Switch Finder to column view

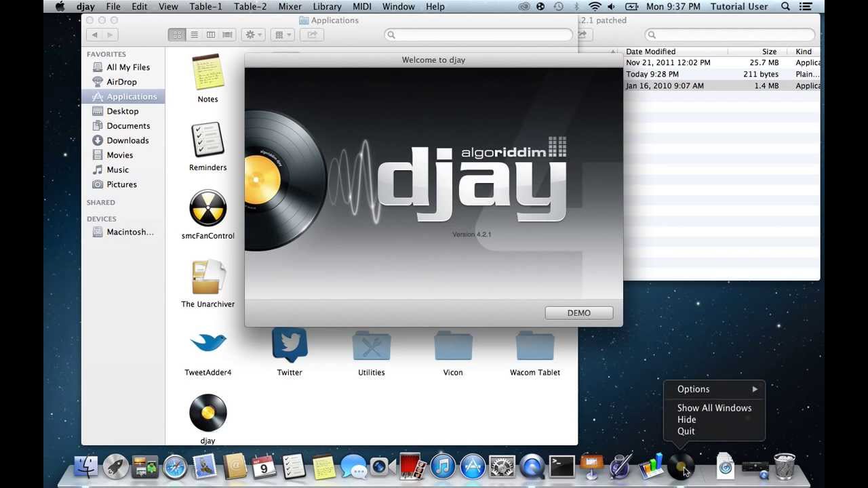pyautogui.click(x=211, y=35)
